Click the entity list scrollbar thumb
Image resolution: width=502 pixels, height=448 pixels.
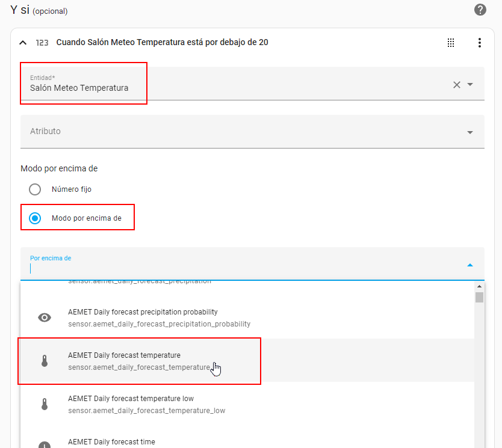(479, 297)
